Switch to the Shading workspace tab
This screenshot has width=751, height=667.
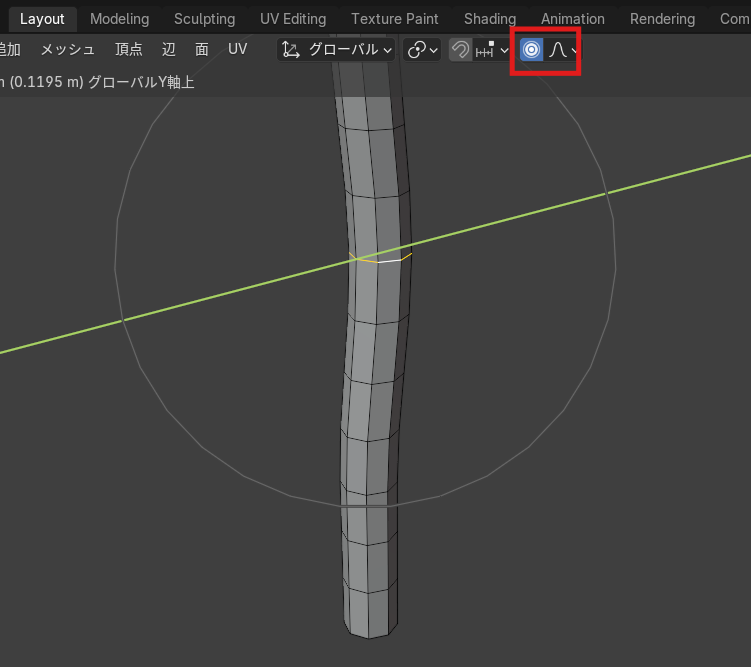point(490,19)
